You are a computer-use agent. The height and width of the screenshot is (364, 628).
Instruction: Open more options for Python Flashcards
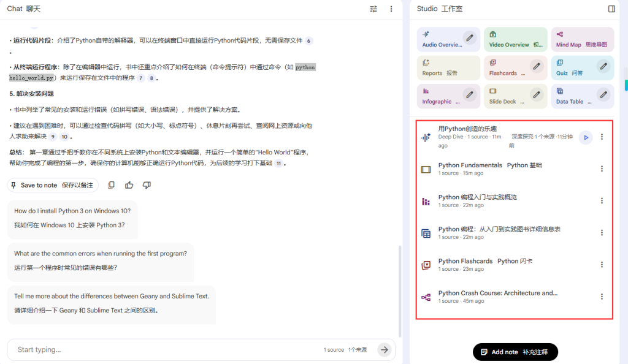[602, 265]
